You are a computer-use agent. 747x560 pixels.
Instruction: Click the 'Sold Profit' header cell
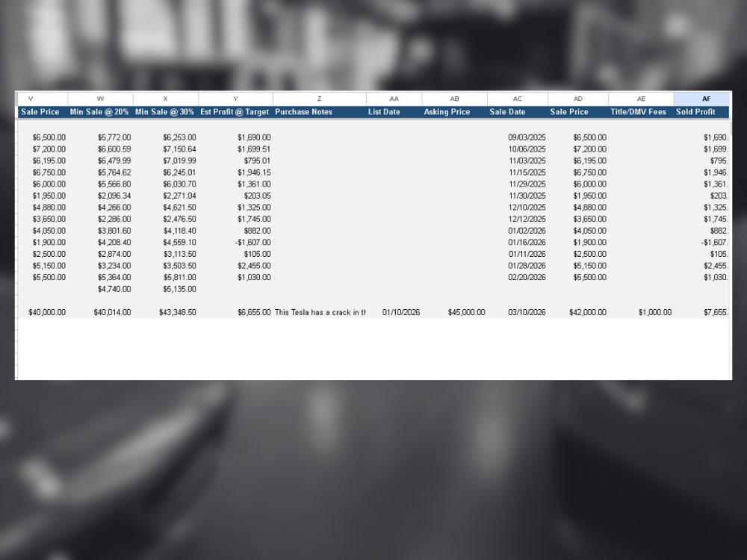[x=701, y=112]
